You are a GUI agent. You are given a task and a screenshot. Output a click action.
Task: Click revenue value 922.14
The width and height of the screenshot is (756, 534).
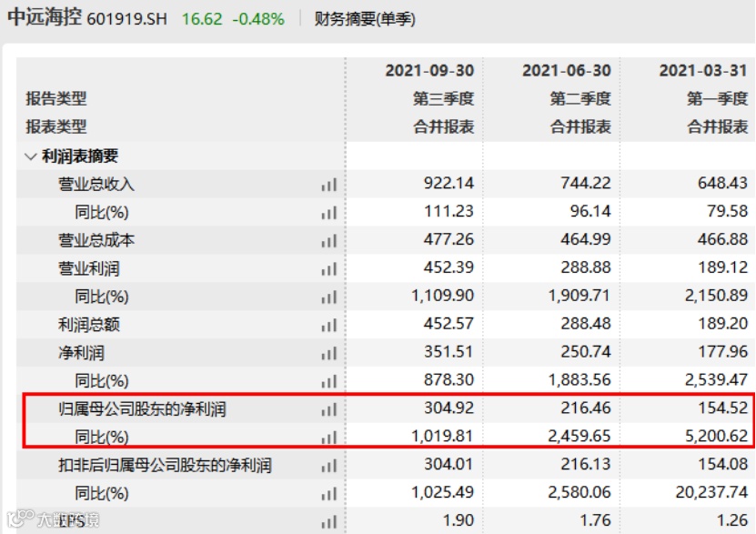coord(449,183)
